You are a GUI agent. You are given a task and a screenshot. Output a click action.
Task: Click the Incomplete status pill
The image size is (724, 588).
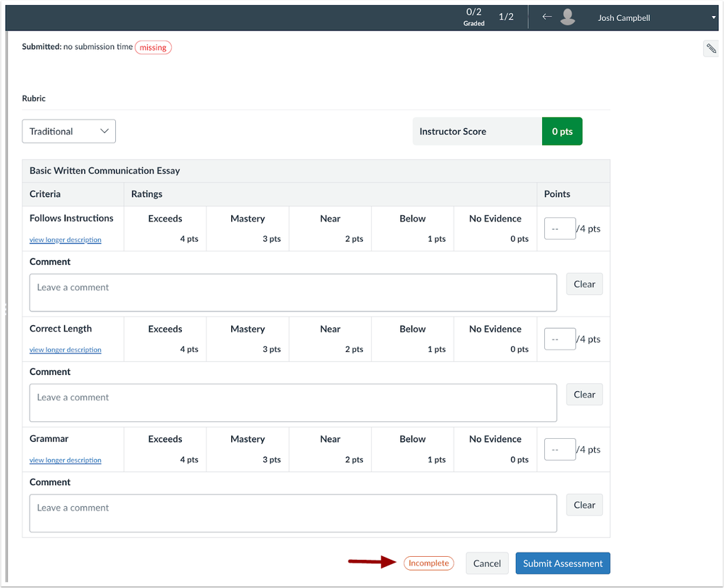(x=428, y=563)
